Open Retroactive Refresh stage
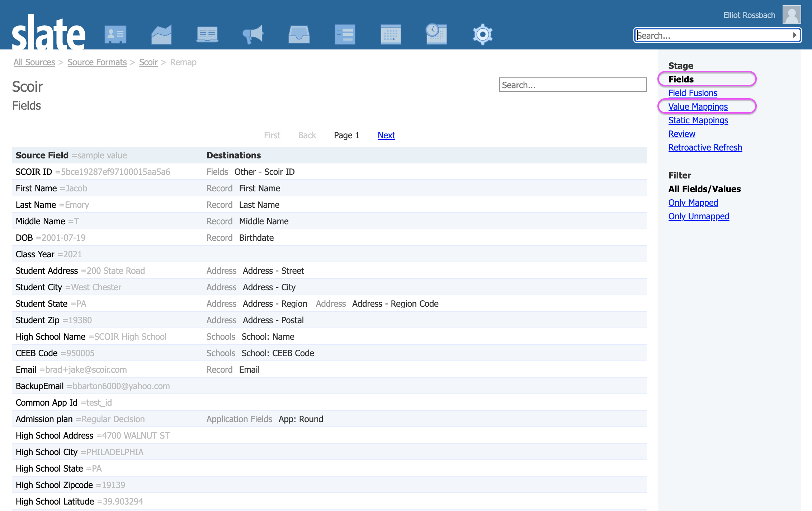812x511 pixels. pos(705,147)
